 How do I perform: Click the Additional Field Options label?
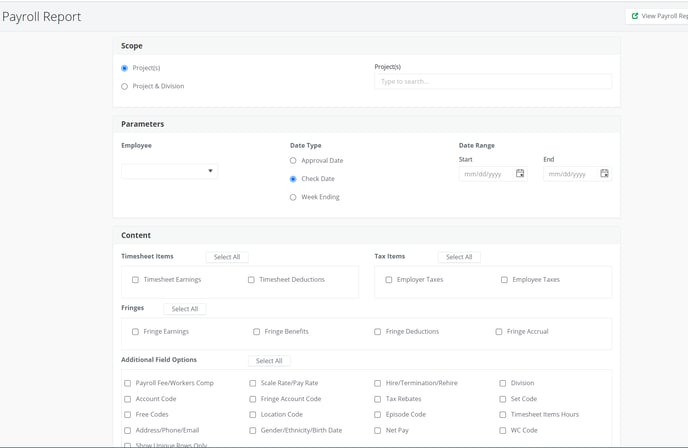click(159, 360)
